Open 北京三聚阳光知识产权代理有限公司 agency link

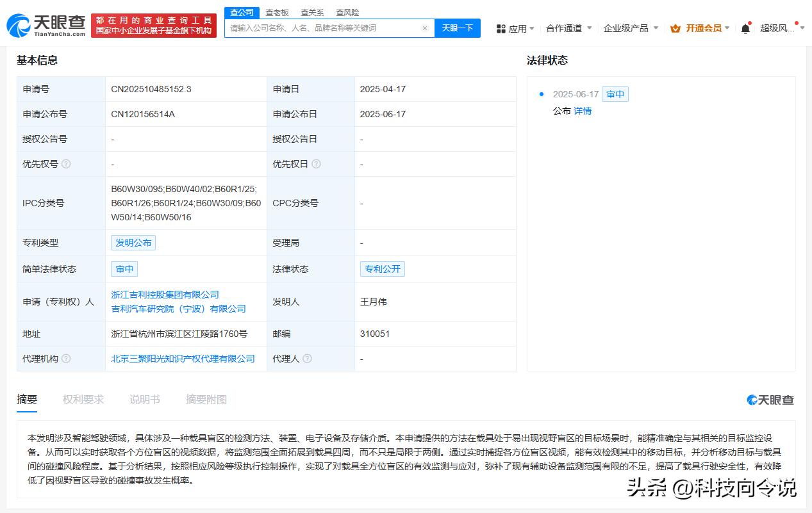(x=183, y=359)
